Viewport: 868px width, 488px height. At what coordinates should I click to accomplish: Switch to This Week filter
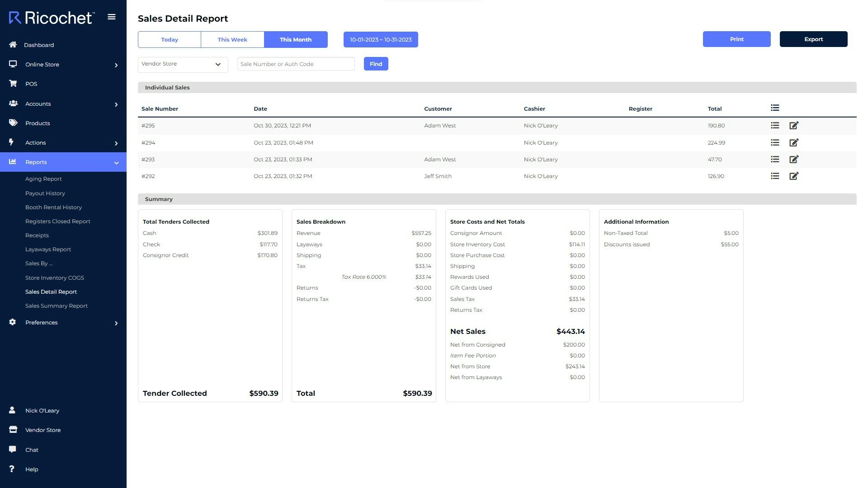[x=232, y=40]
